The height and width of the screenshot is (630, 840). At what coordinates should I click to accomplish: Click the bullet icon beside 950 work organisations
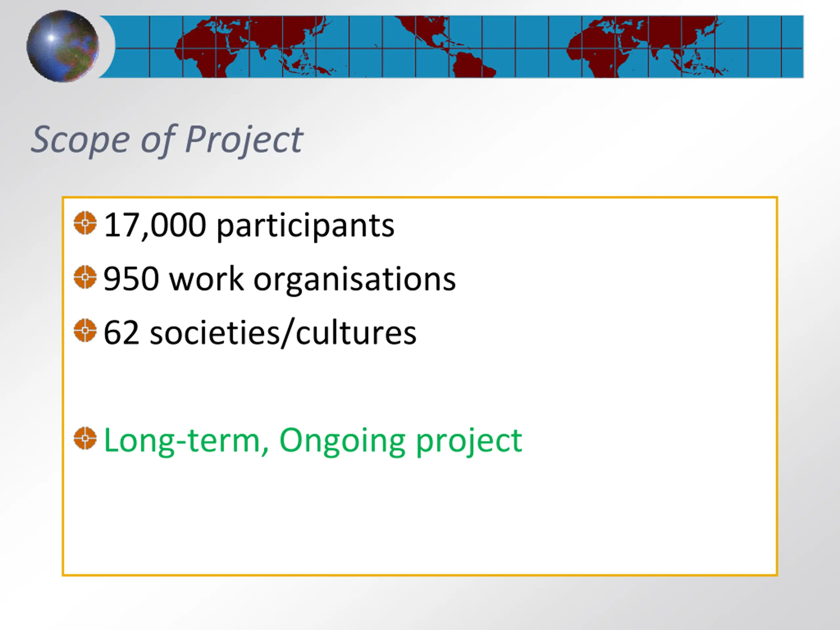[x=85, y=277]
